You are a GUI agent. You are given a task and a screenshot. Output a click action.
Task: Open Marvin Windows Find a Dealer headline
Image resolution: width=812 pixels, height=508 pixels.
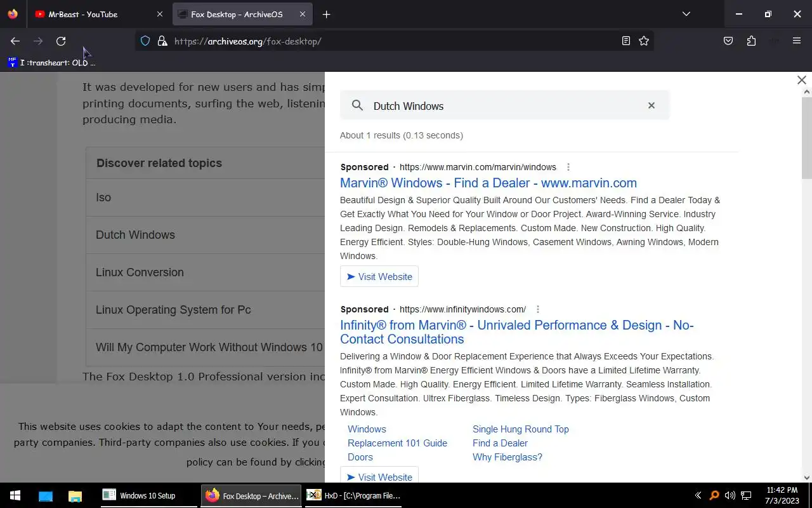click(488, 183)
